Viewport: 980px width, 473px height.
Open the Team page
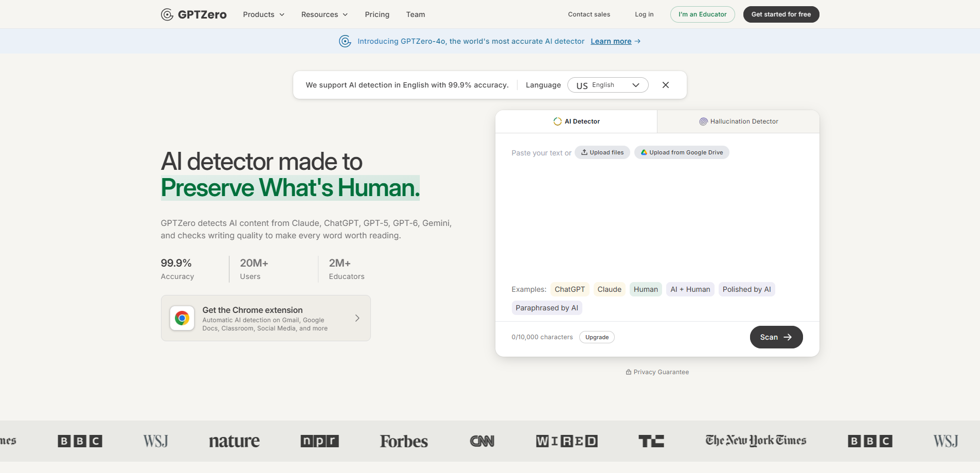tap(415, 14)
